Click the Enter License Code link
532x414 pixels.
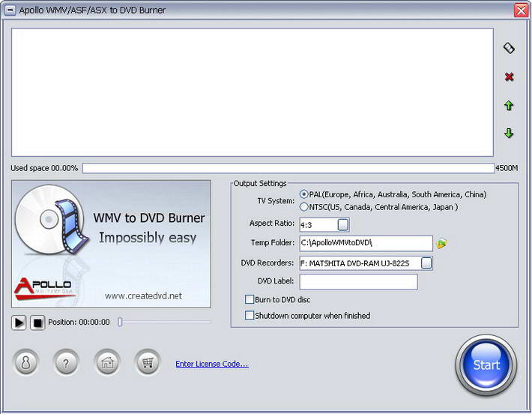[x=212, y=364]
